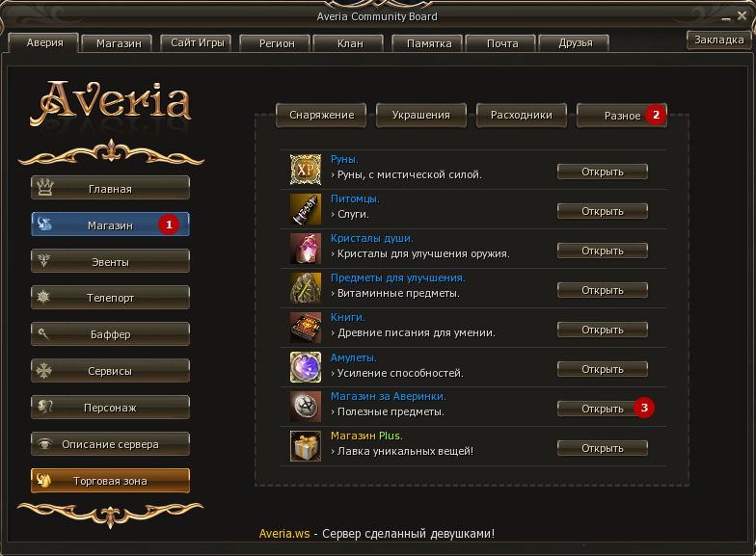Click the Амулеты purple orb icon
Image resolution: width=756 pixels, height=556 pixels.
coord(305,367)
